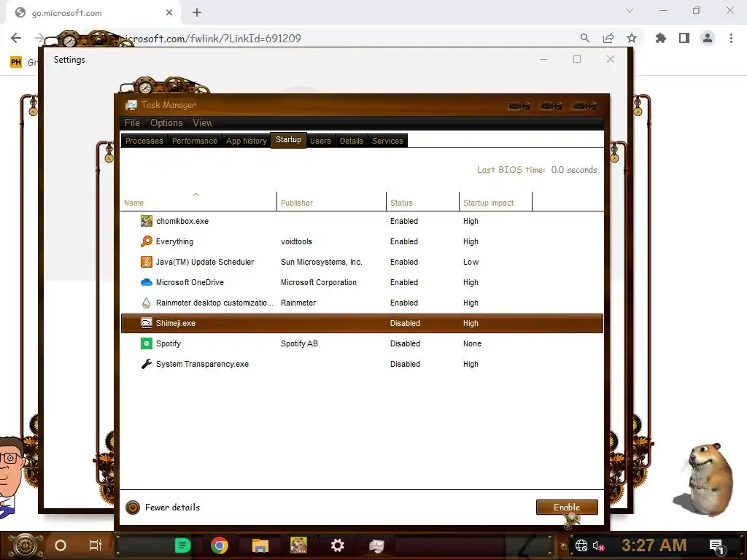Click Chrome zoom magnifier icon in address bar

tap(585, 38)
